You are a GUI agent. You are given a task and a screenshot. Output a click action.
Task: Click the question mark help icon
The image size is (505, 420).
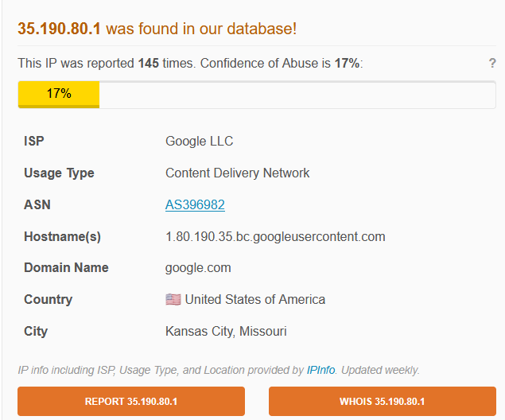click(x=492, y=64)
